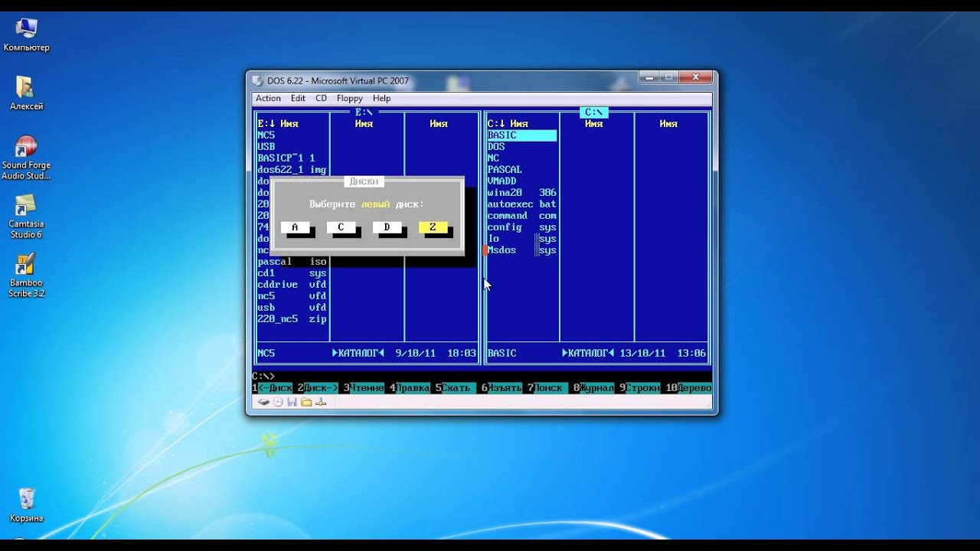980x551 pixels.
Task: Click function key 6 Изъять
Action: point(501,388)
